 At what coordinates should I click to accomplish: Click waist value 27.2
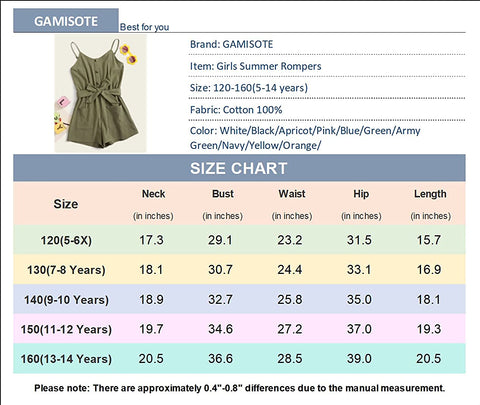(x=290, y=329)
